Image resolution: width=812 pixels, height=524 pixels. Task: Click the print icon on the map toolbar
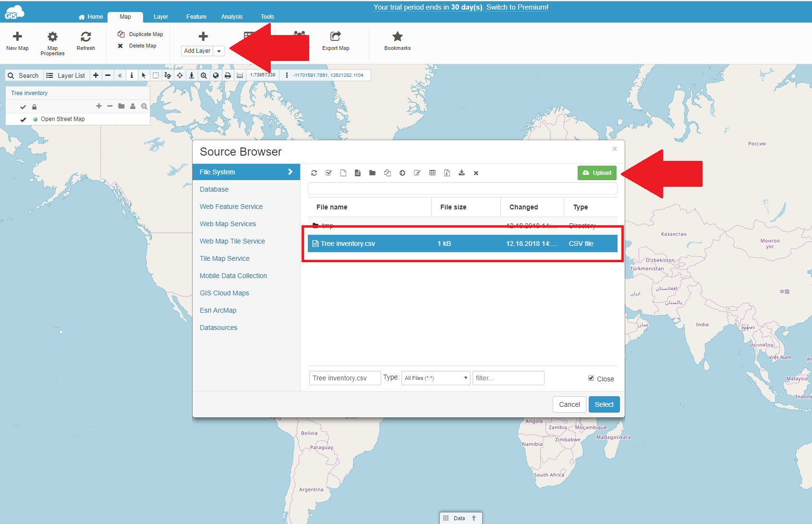click(x=228, y=75)
